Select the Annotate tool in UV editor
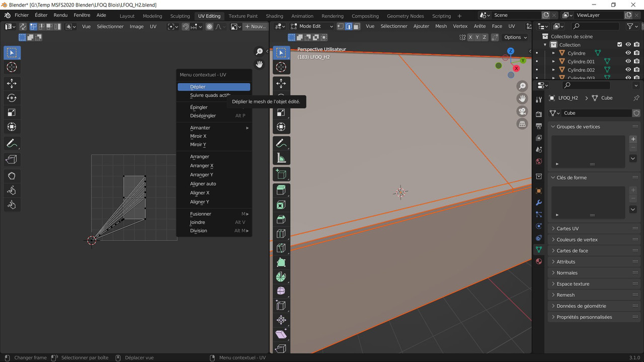This screenshot has height=362, width=644. (12, 144)
